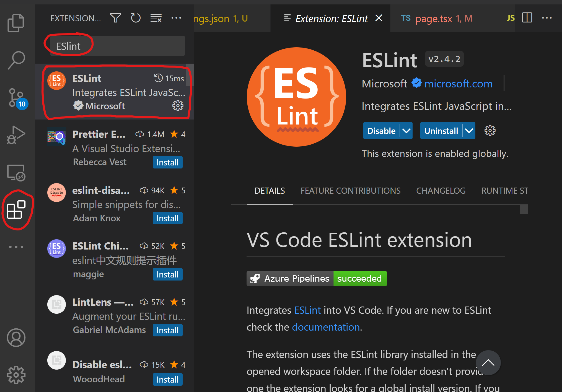This screenshot has width=562, height=392.
Task: Install the Prettier ESLint extension
Action: pos(167,162)
